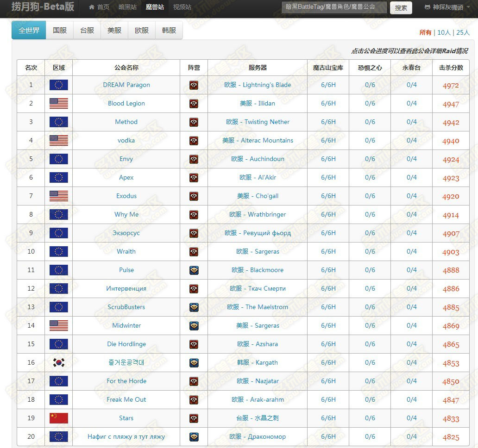
Task: Click the Horde faction icon for Wraith
Action: point(194,252)
